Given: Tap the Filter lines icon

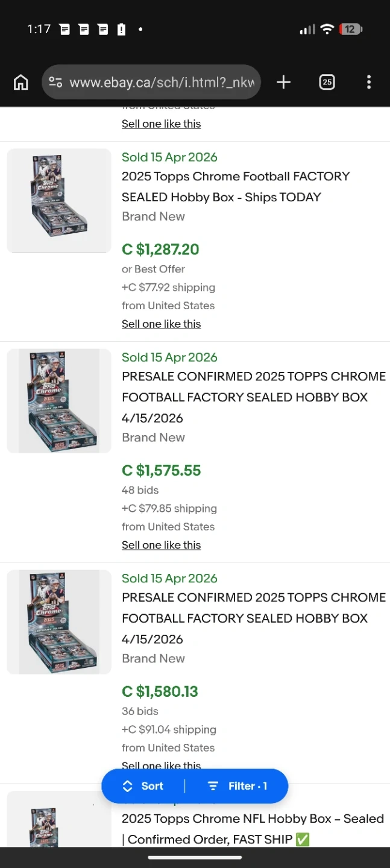Looking at the screenshot, I should [x=213, y=786].
